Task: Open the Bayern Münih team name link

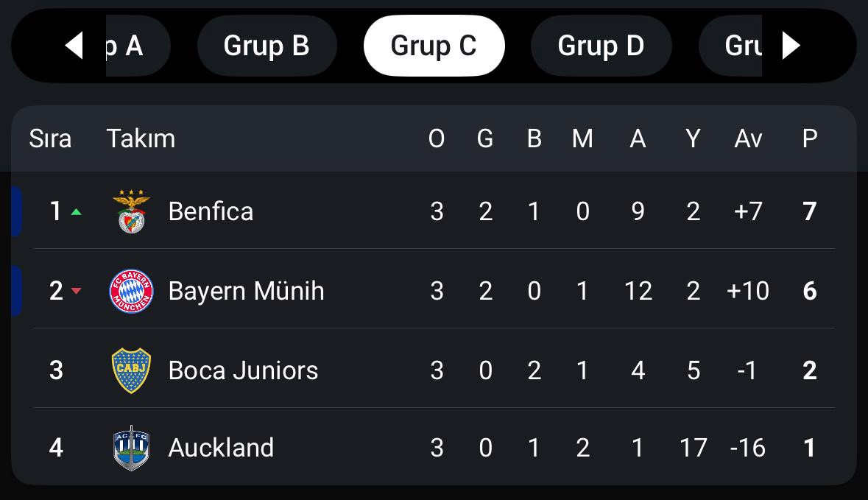Action: coord(247,291)
